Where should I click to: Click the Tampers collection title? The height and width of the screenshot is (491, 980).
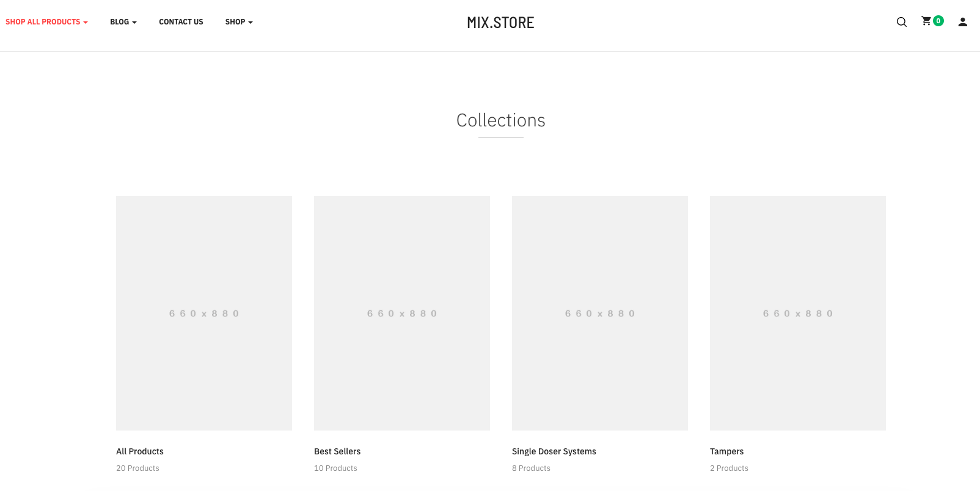coord(727,451)
